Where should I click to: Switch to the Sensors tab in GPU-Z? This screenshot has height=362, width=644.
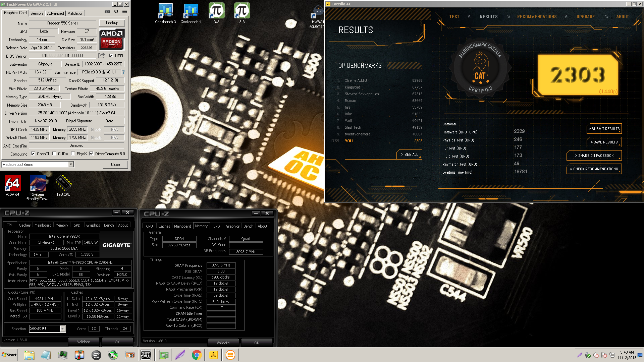[x=37, y=13]
